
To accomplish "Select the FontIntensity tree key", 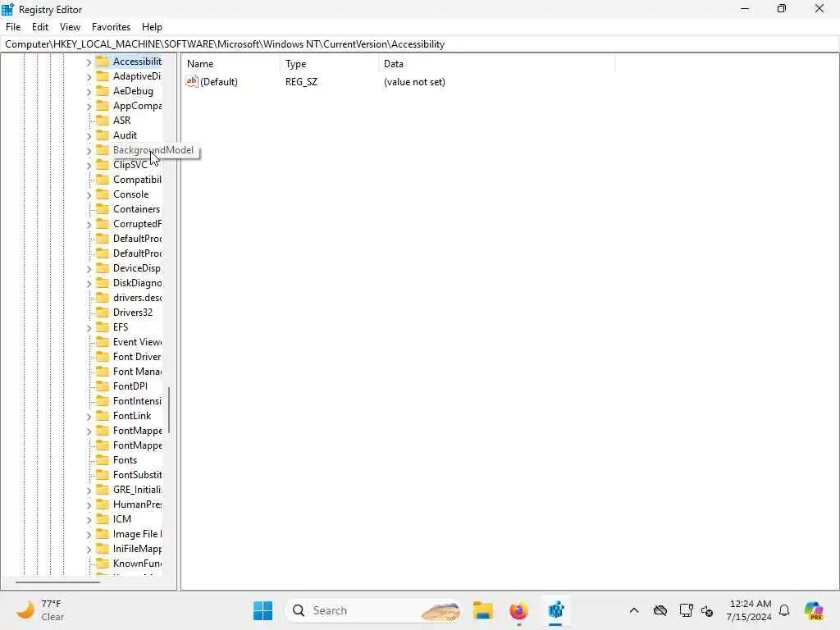I will (137, 401).
